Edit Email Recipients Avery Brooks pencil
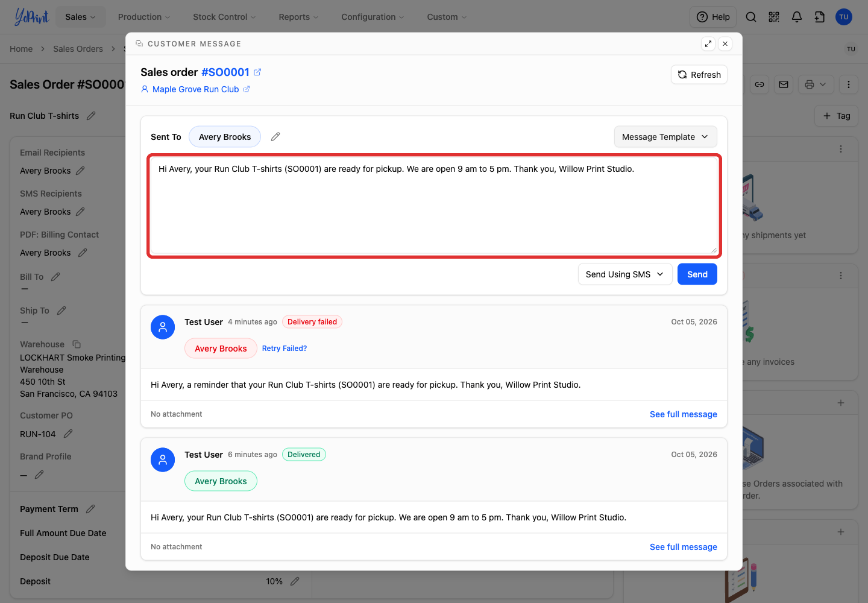The height and width of the screenshot is (603, 868). [80, 171]
